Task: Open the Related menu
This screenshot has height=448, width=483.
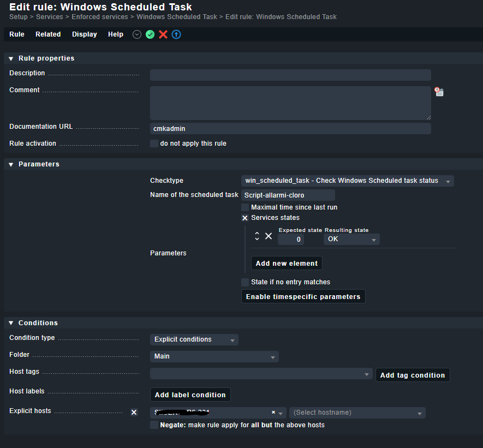Action: click(x=48, y=34)
